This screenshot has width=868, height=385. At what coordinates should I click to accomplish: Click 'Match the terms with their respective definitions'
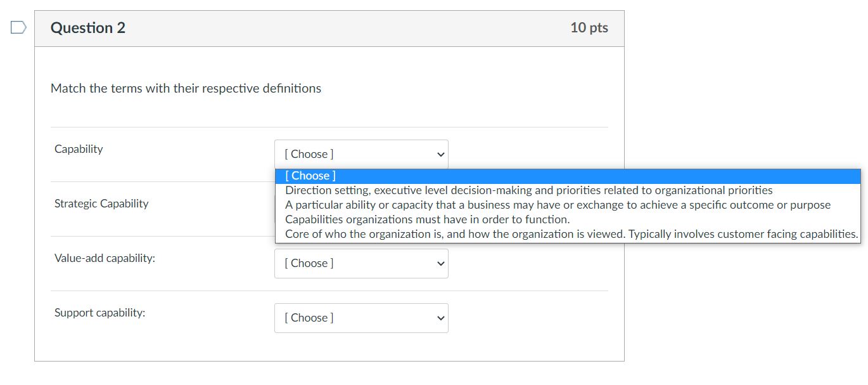[186, 88]
